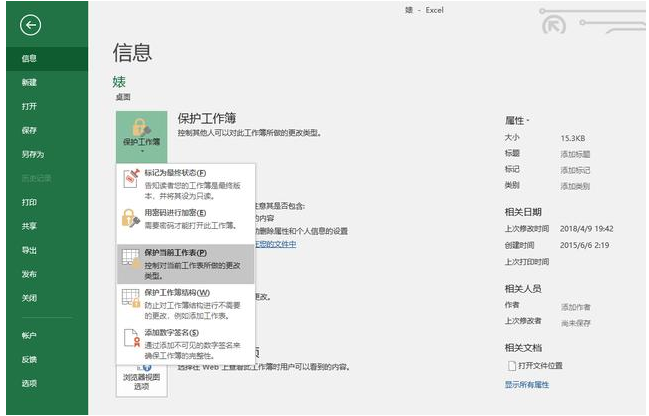This screenshot has height=416, width=649.
Task: Open 共享 in the sidebar
Action: [47, 226]
